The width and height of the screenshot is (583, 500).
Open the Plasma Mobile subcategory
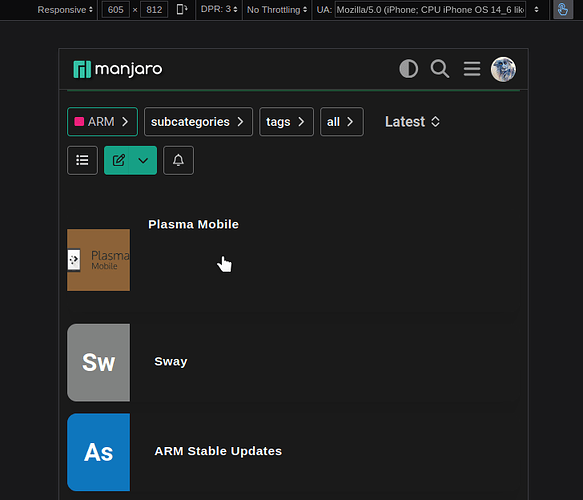193,225
